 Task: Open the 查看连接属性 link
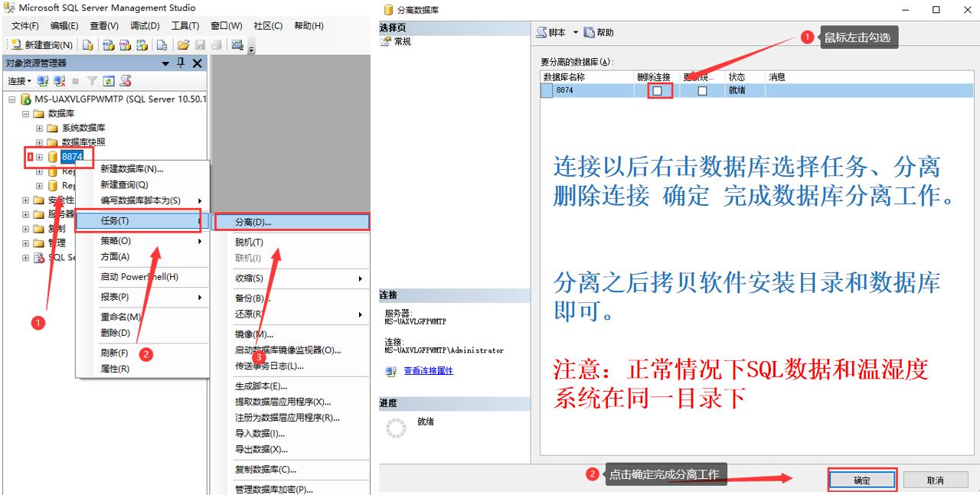click(x=428, y=371)
